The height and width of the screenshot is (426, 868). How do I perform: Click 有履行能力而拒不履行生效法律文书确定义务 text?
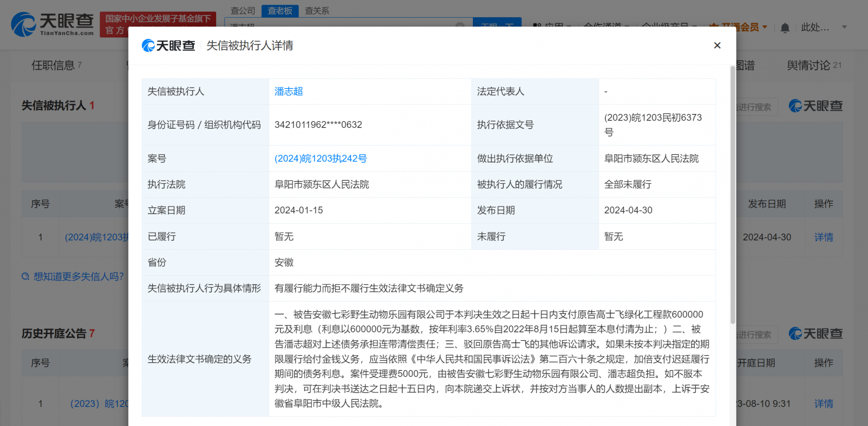point(369,288)
